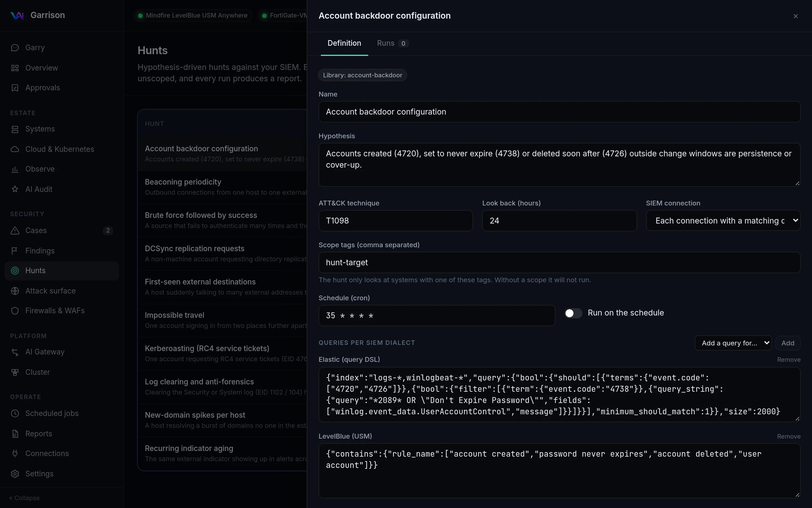Image resolution: width=812 pixels, height=508 pixels.
Task: Click the Garry chat icon in sidebar
Action: click(15, 48)
